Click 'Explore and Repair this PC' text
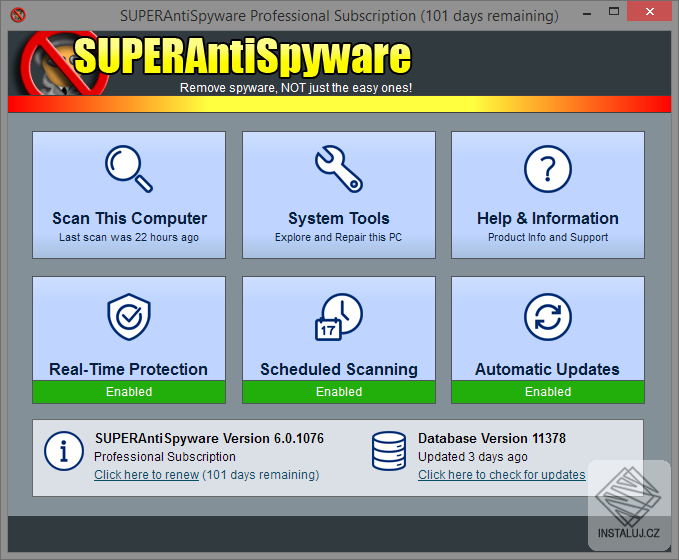This screenshot has height=560, width=679. click(338, 237)
